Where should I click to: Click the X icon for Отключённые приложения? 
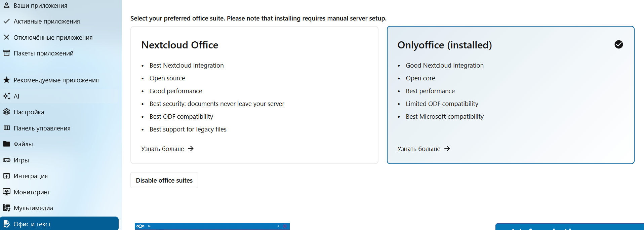tap(6, 37)
